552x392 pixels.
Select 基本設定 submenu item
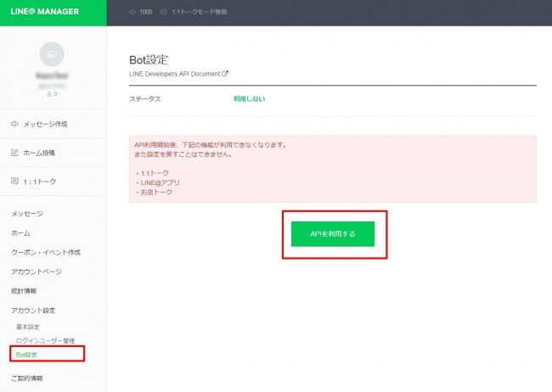[28, 327]
